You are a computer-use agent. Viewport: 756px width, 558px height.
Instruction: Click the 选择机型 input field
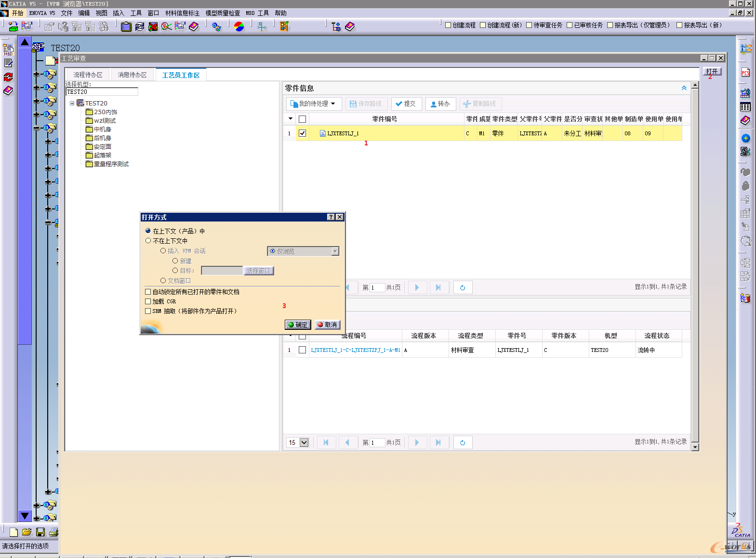(102, 91)
